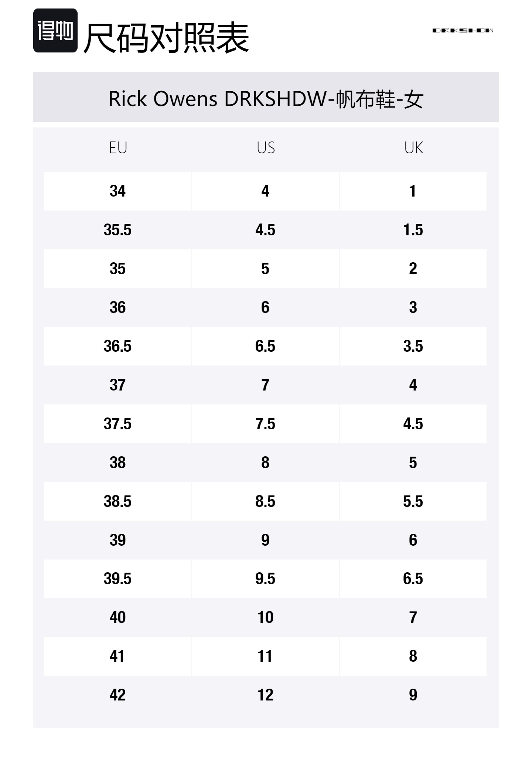This screenshot has height=757, width=532.
Task: Choose US size 8.5 cell
Action: pyautogui.click(x=265, y=501)
